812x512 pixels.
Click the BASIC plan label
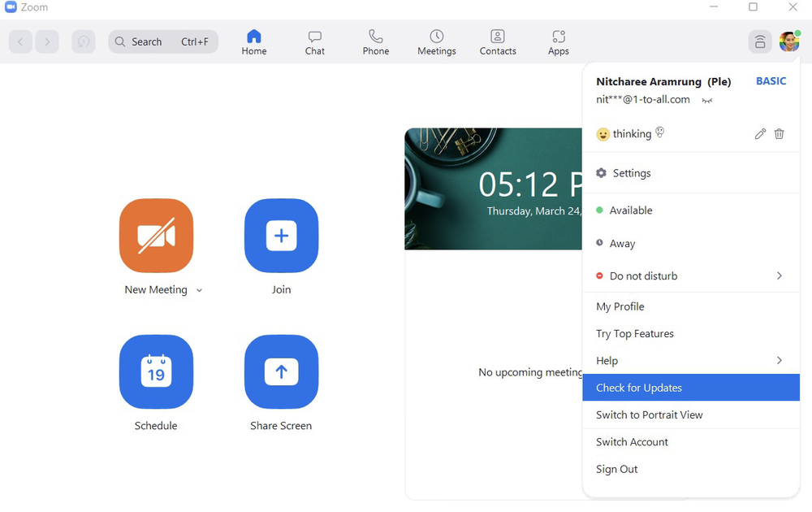[x=771, y=80]
